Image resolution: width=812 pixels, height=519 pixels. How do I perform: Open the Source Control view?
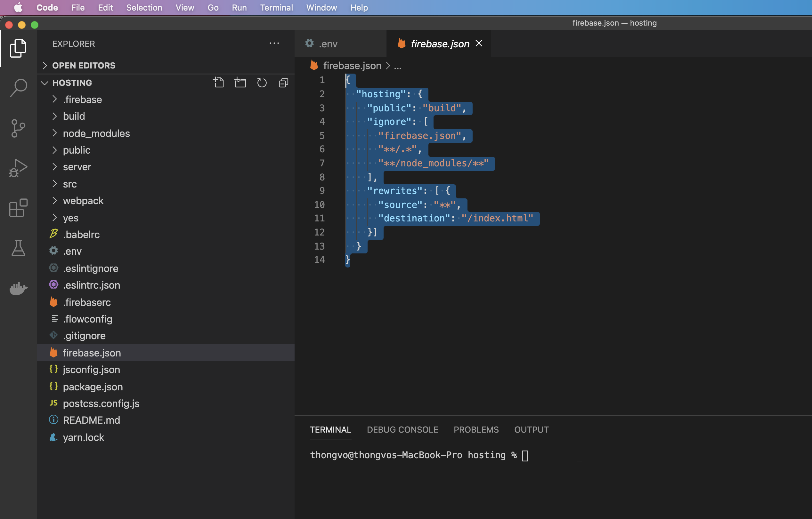point(18,128)
